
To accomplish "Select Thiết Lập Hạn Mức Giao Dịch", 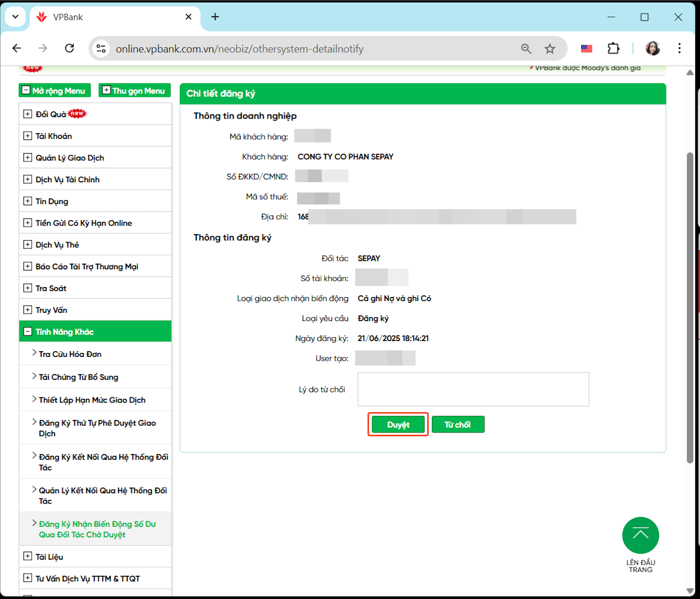I will [x=92, y=400].
